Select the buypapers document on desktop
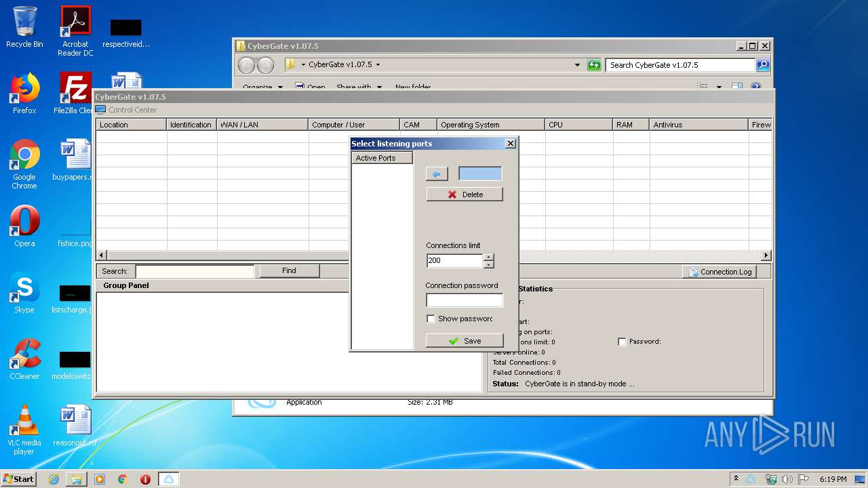The height and width of the screenshot is (488, 868). [73, 160]
